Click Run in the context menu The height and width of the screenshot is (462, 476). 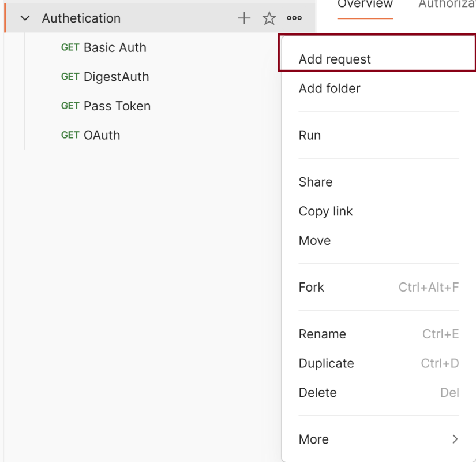[x=310, y=135]
